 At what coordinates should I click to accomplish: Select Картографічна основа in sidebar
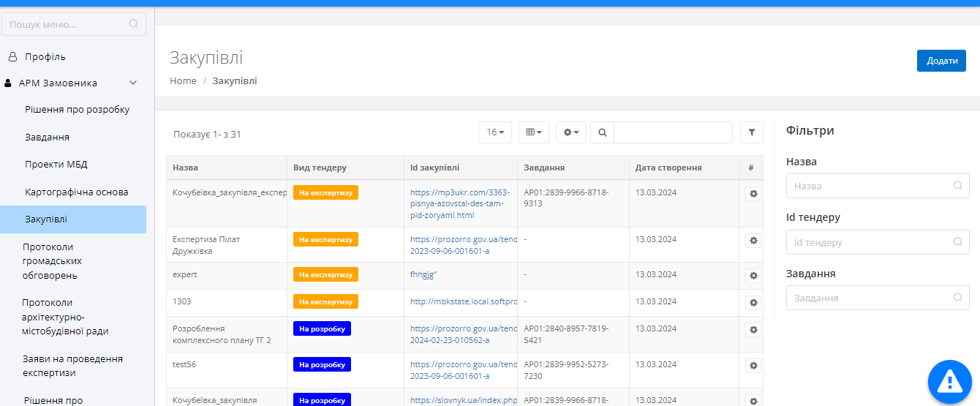pos(76,192)
